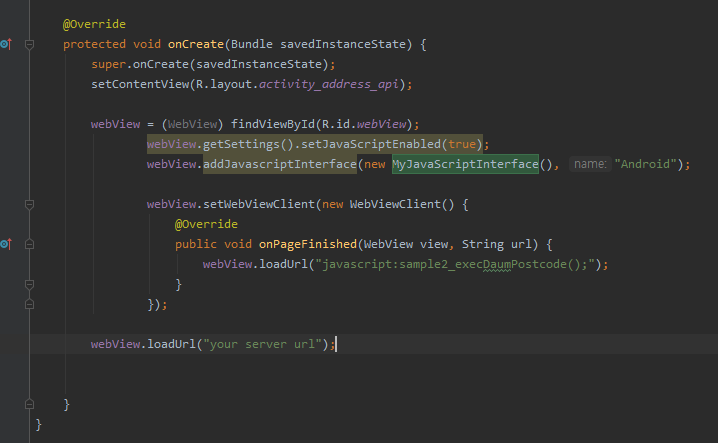This screenshot has height=443, width=718.
Task: Click the first @Override annotation above onCreate
Action: click(94, 24)
